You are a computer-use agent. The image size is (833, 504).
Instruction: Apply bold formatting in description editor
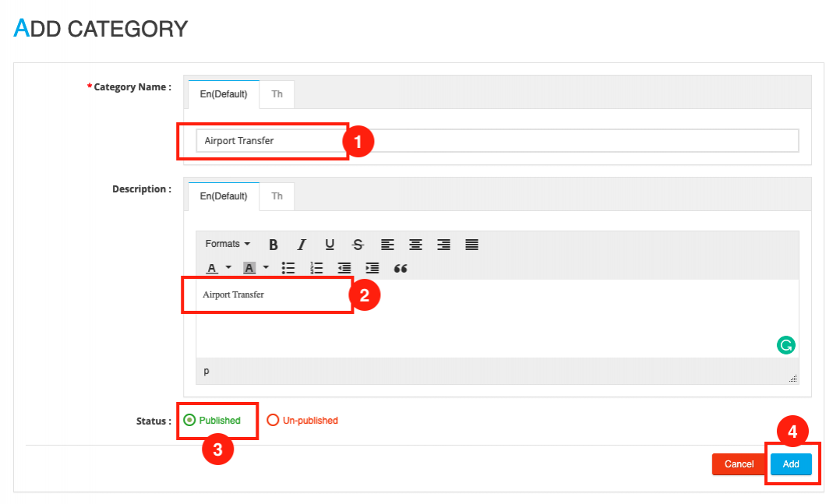[274, 245]
